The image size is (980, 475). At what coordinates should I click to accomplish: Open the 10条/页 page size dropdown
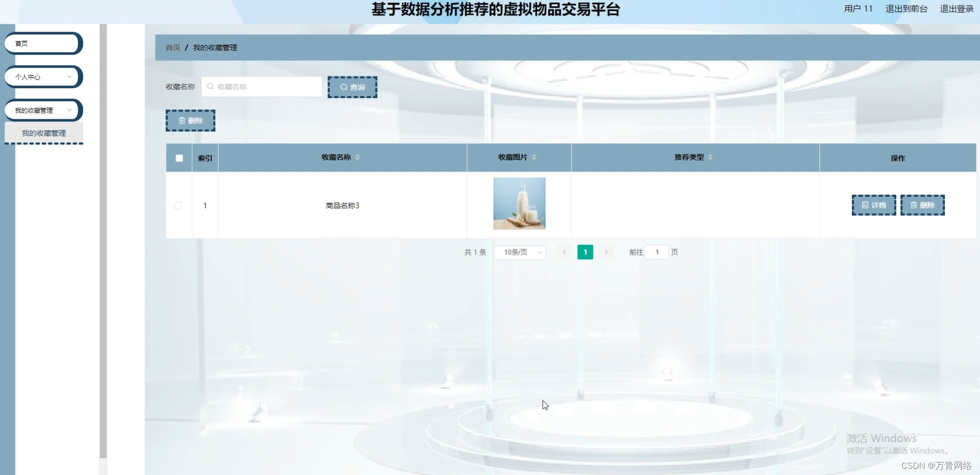pos(520,252)
